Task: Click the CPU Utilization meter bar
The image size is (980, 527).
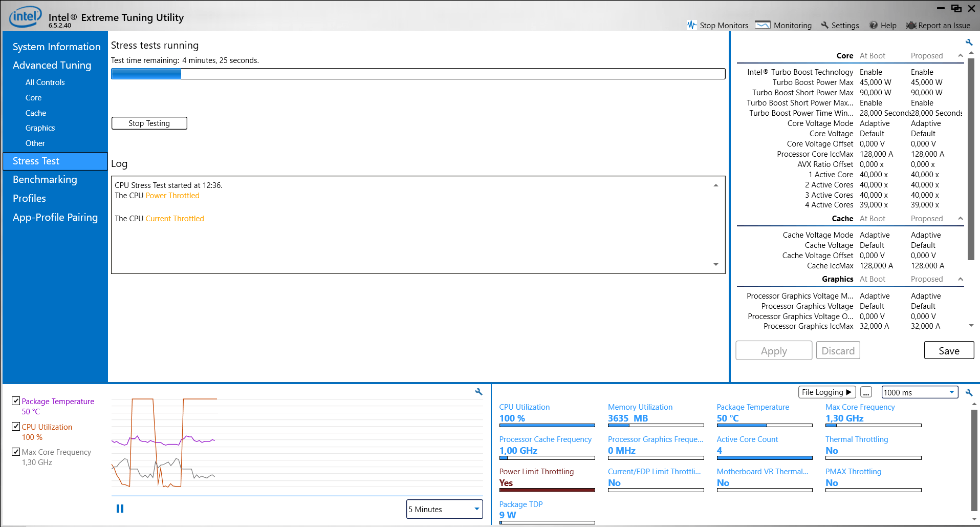Action: coord(547,425)
